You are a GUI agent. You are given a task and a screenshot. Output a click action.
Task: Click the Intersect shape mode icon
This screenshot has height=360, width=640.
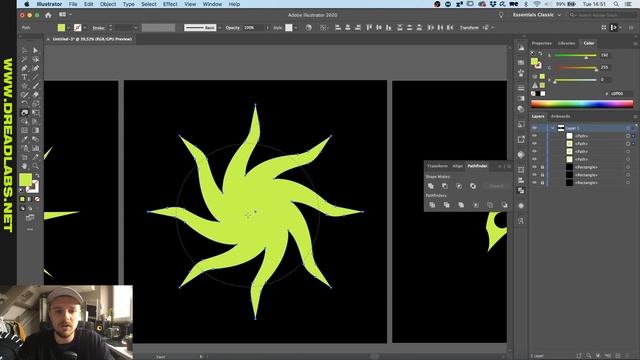coord(459,186)
